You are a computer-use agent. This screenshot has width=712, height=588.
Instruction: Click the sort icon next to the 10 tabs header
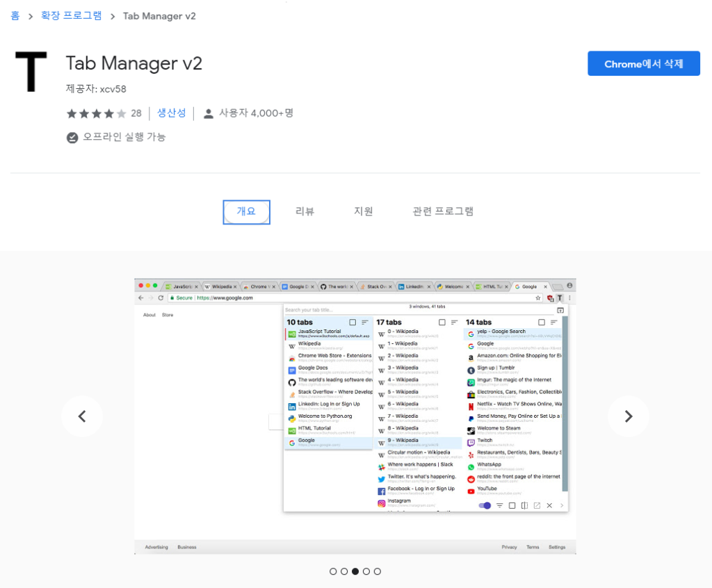(x=364, y=322)
